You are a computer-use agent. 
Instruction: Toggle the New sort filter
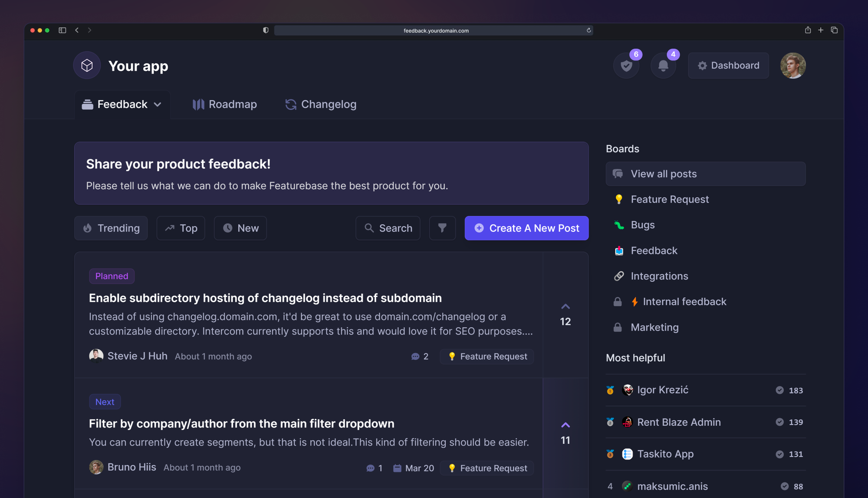240,228
